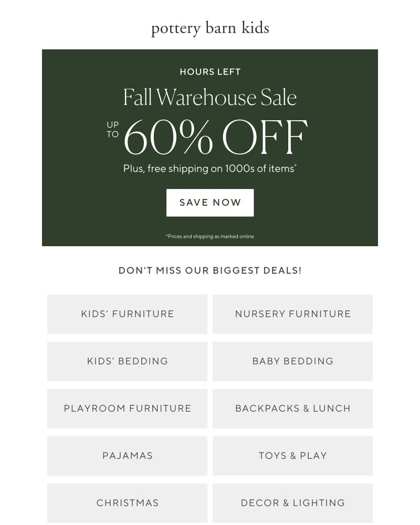Click the Fall Warehouse Sale banner
420x525 pixels.
[x=210, y=97]
